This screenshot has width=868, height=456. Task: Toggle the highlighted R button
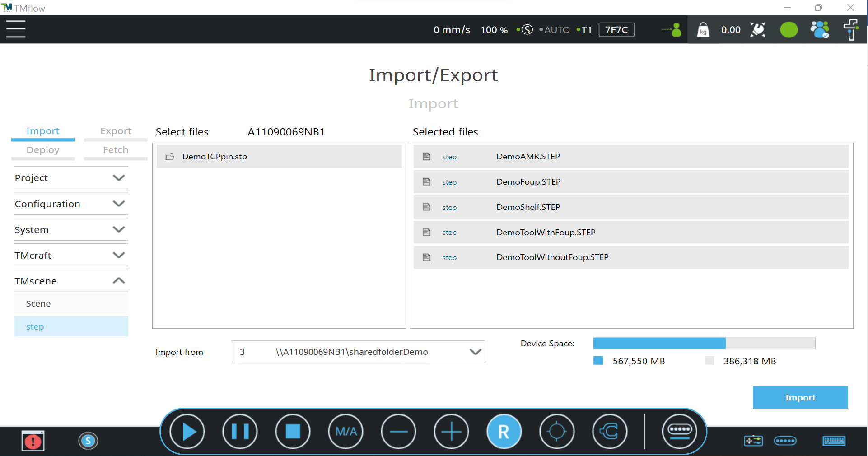[x=504, y=432]
